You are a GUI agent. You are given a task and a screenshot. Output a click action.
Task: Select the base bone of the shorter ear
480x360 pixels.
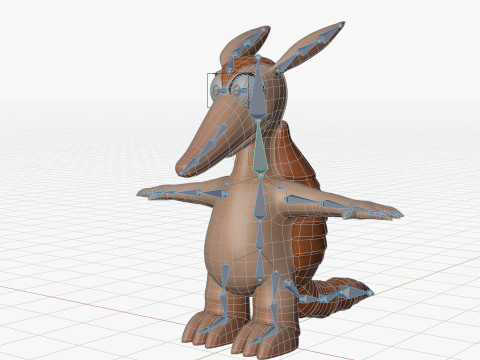[x=230, y=66]
